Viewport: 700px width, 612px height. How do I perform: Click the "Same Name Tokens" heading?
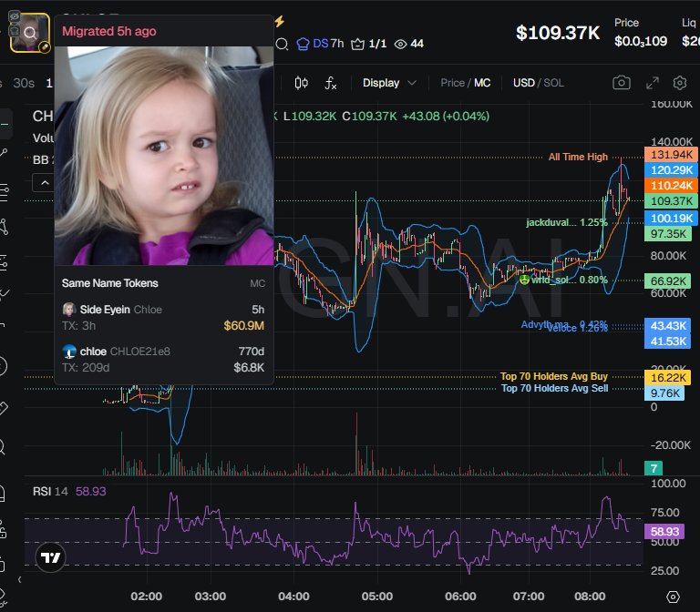tap(109, 283)
